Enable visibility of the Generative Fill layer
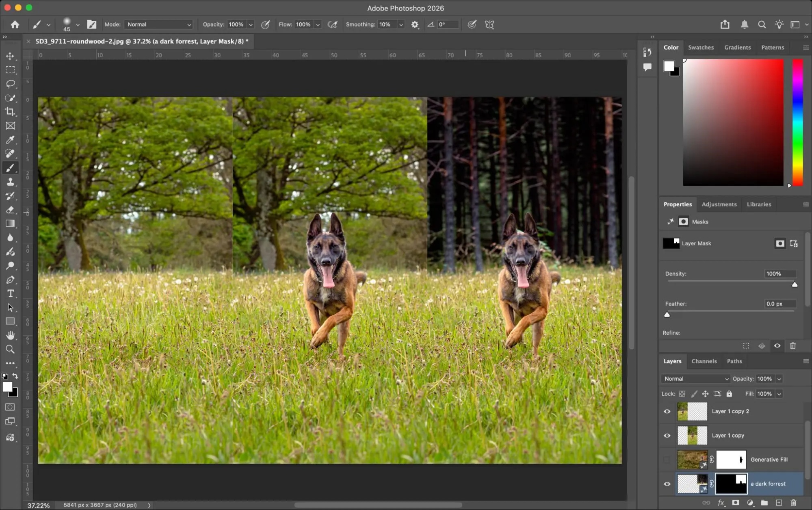The height and width of the screenshot is (510, 812). [667, 460]
